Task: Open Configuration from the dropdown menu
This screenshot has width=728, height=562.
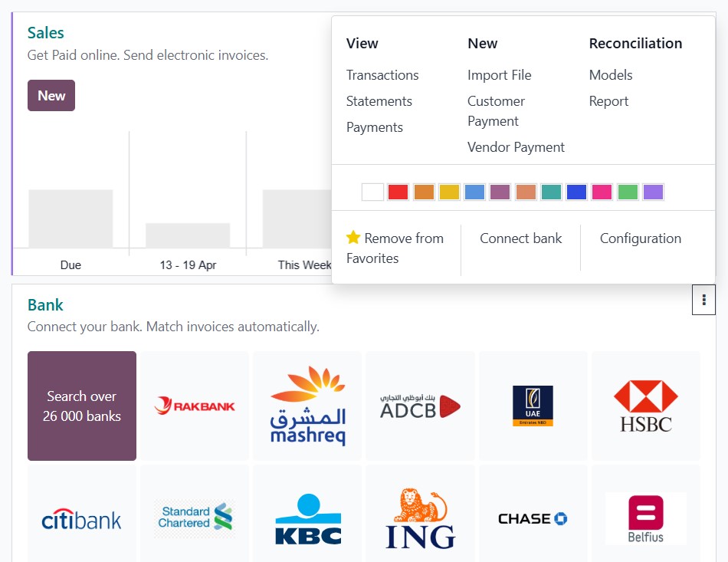Action: point(641,238)
